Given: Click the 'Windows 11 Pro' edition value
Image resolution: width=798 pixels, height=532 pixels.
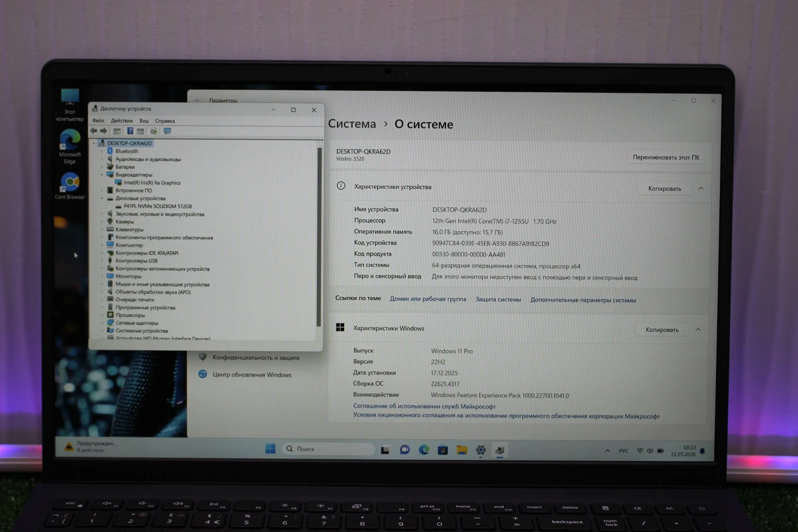Looking at the screenshot, I should [x=452, y=351].
